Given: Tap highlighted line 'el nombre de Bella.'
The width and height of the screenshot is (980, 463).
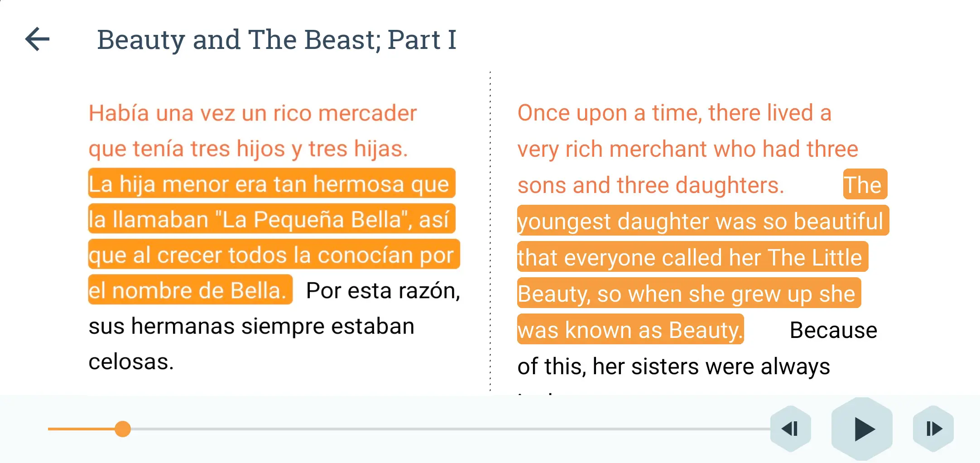Looking at the screenshot, I should [x=190, y=289].
